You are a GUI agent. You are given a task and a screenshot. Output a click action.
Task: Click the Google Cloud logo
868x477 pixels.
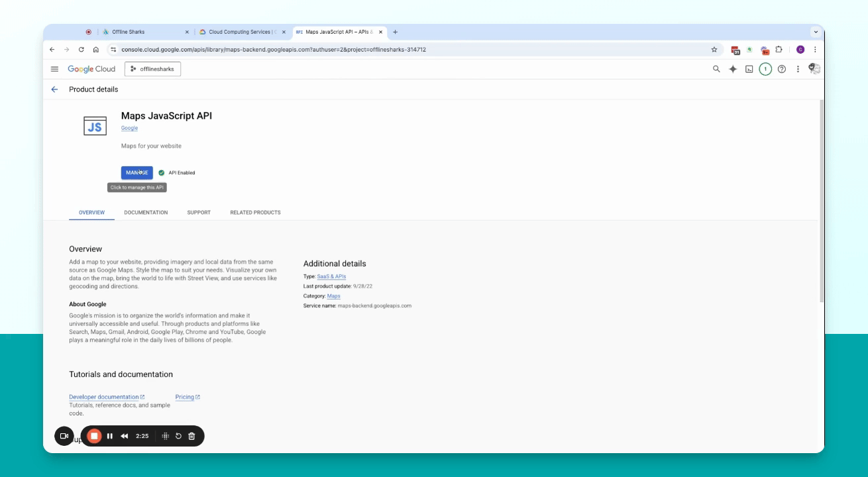pyautogui.click(x=91, y=69)
